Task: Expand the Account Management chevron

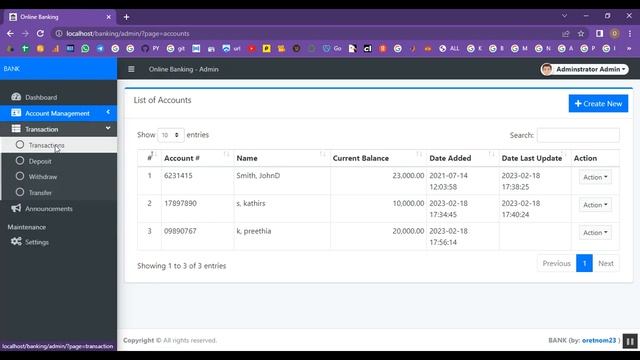Action: click(108, 112)
